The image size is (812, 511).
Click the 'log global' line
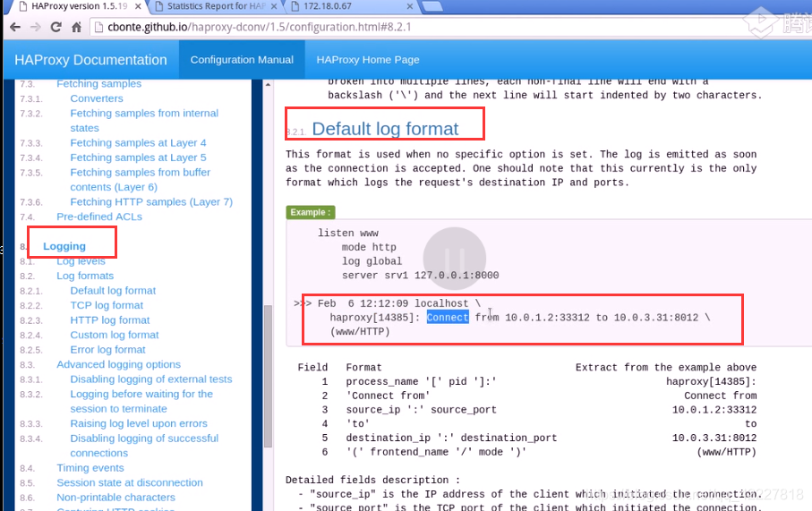372,261
